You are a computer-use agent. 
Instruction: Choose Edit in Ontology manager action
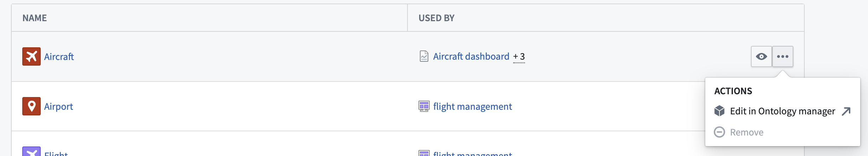(783, 111)
